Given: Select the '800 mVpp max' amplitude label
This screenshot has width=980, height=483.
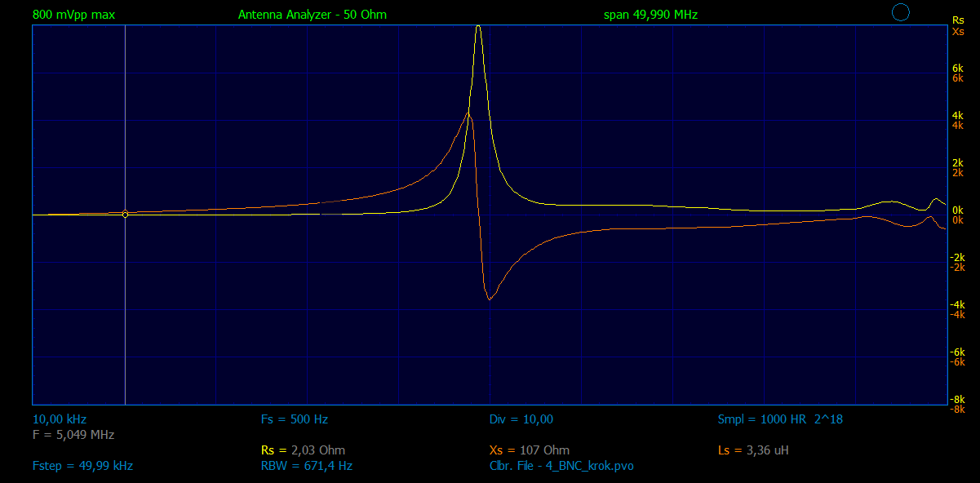Looking at the screenshot, I should click(73, 15).
